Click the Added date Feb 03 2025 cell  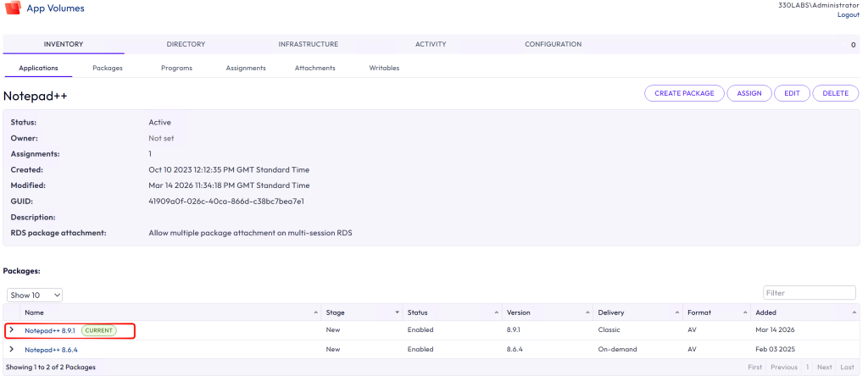[x=775, y=350]
